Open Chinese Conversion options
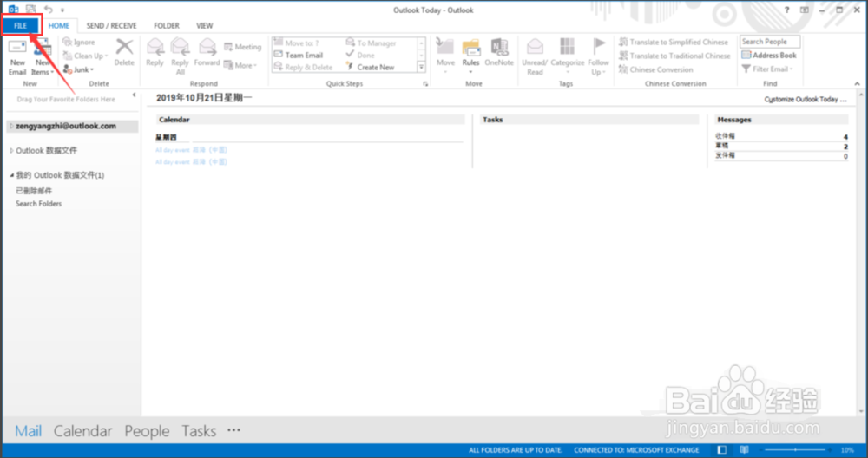The image size is (868, 458). [655, 69]
